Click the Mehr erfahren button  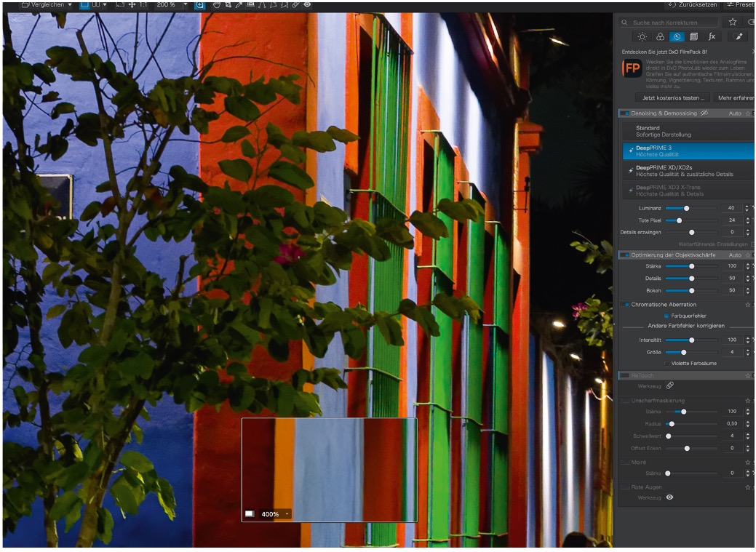735,98
